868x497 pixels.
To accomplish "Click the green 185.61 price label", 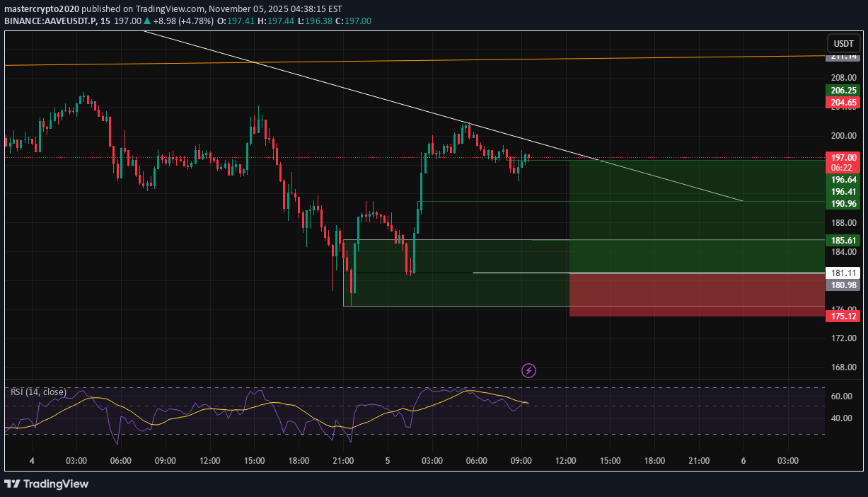I will tap(843, 241).
